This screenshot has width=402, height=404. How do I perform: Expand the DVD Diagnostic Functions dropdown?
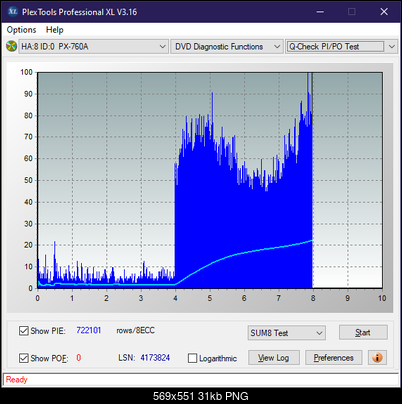[x=226, y=46]
